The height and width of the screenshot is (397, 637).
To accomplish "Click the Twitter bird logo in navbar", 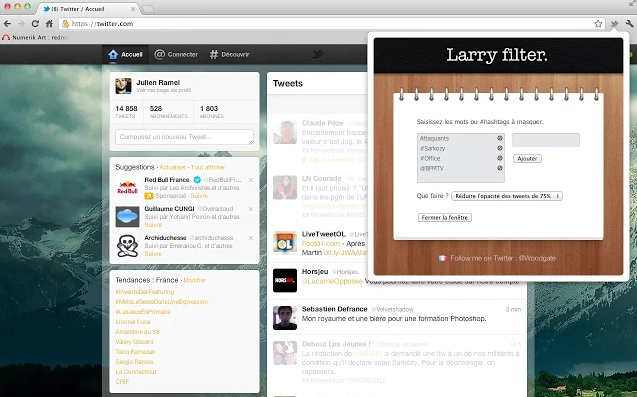I will 318,54.
